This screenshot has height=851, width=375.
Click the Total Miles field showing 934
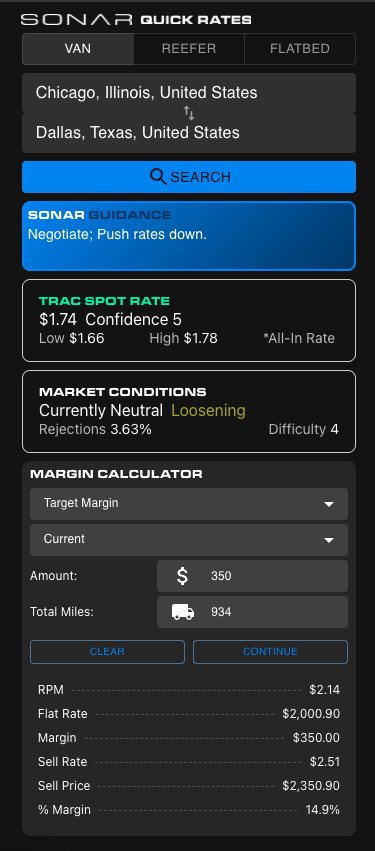click(252, 612)
